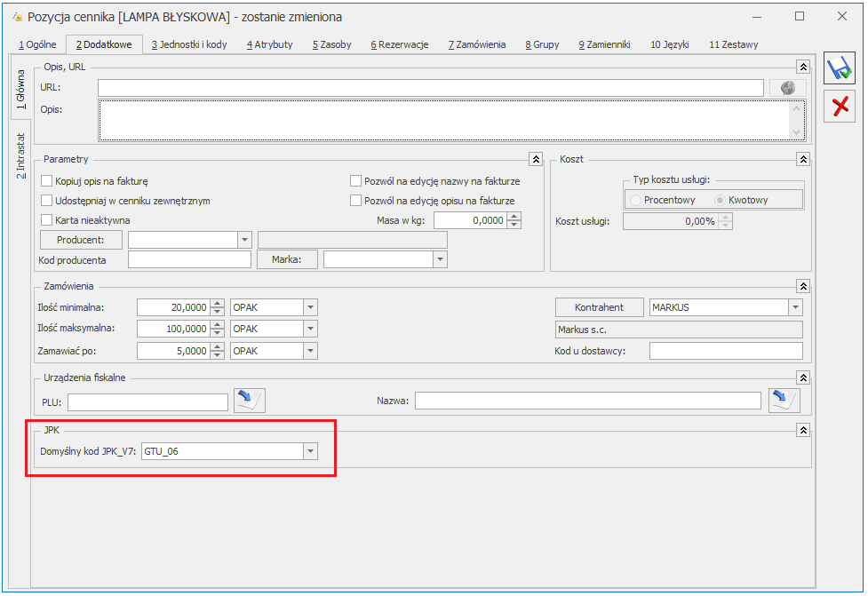Switch to the 11 Zestawy tab
This screenshot has height=596, width=868.
click(x=734, y=44)
